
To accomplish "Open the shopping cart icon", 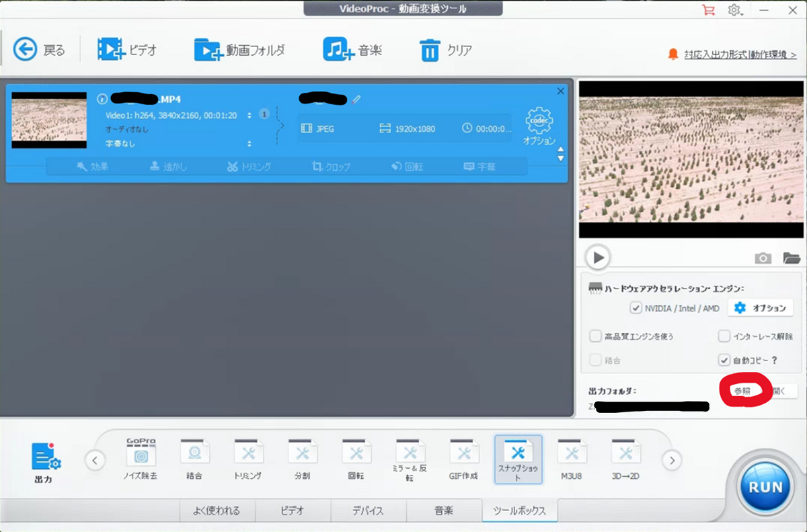I will [x=707, y=10].
